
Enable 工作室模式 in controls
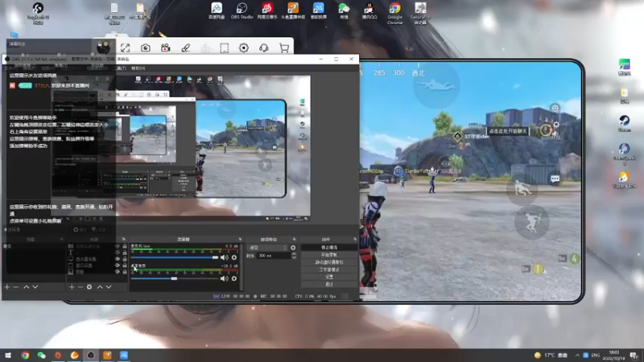pos(329,269)
